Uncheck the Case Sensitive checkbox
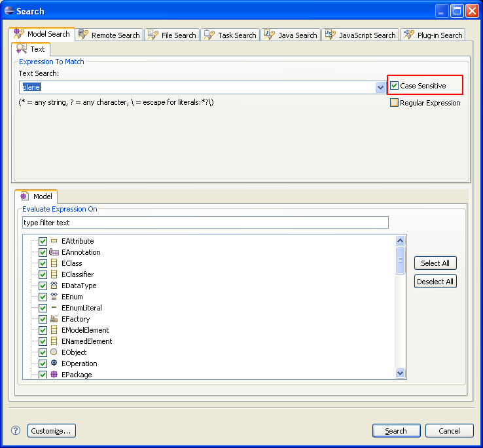This screenshot has height=448, width=483. click(394, 86)
